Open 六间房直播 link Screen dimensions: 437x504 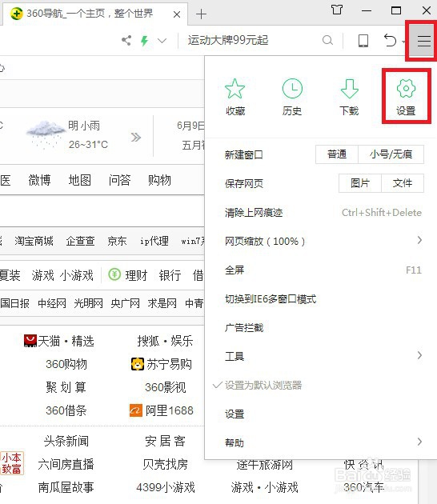click(x=66, y=464)
